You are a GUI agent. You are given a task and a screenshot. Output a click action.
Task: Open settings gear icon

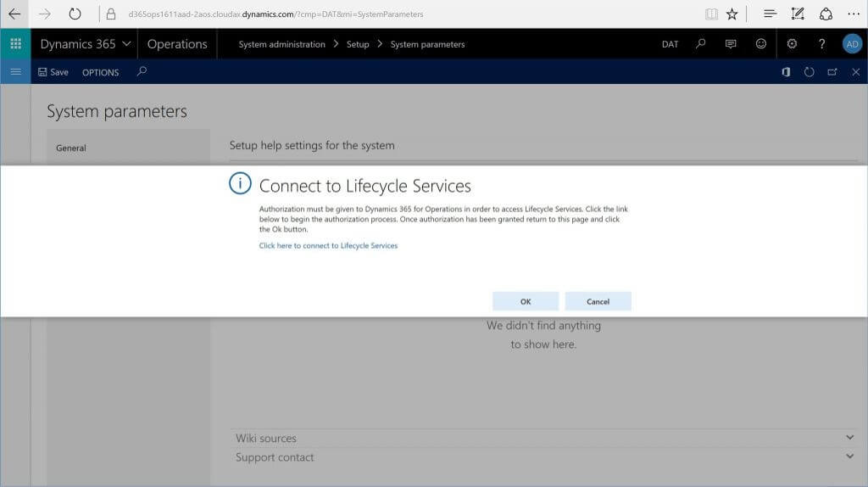pyautogui.click(x=792, y=44)
